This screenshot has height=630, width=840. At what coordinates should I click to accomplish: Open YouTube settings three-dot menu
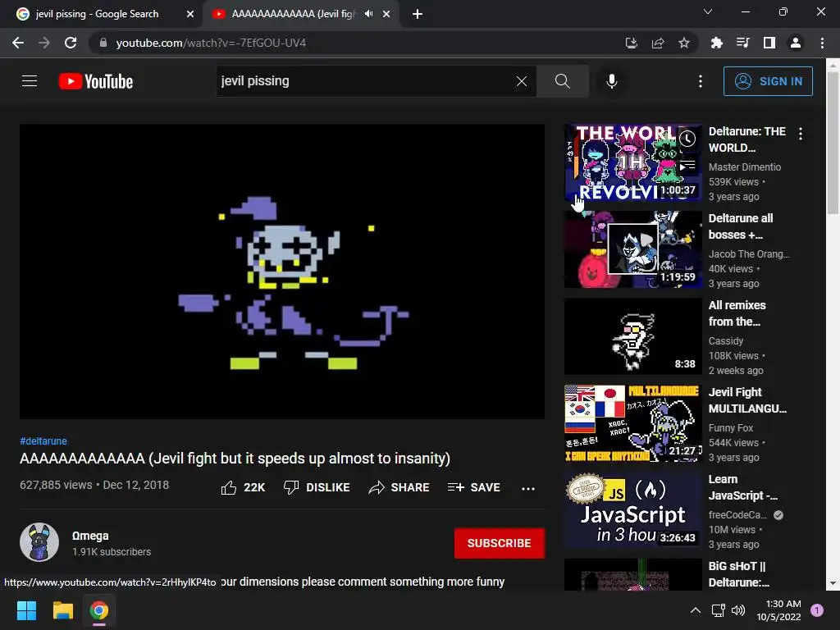pyautogui.click(x=701, y=81)
